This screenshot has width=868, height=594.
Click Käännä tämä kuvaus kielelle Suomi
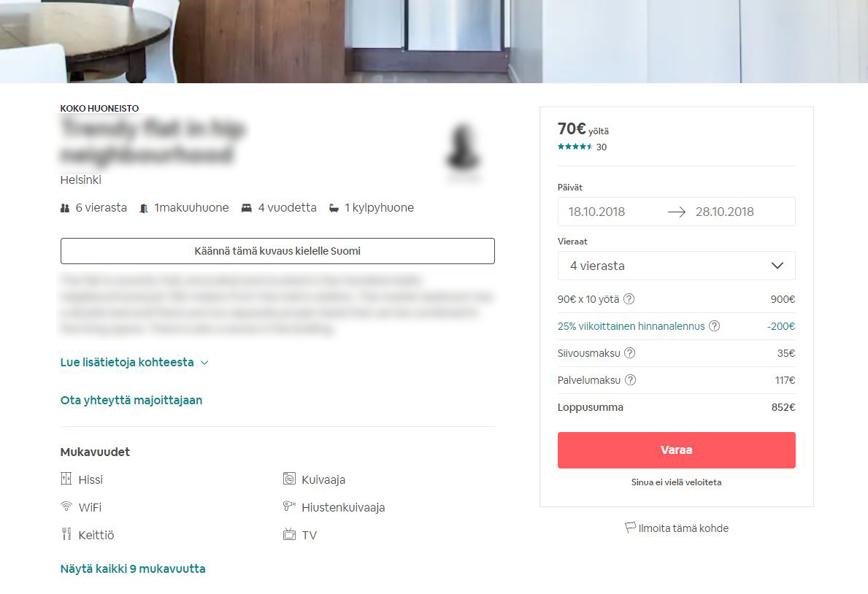click(277, 251)
